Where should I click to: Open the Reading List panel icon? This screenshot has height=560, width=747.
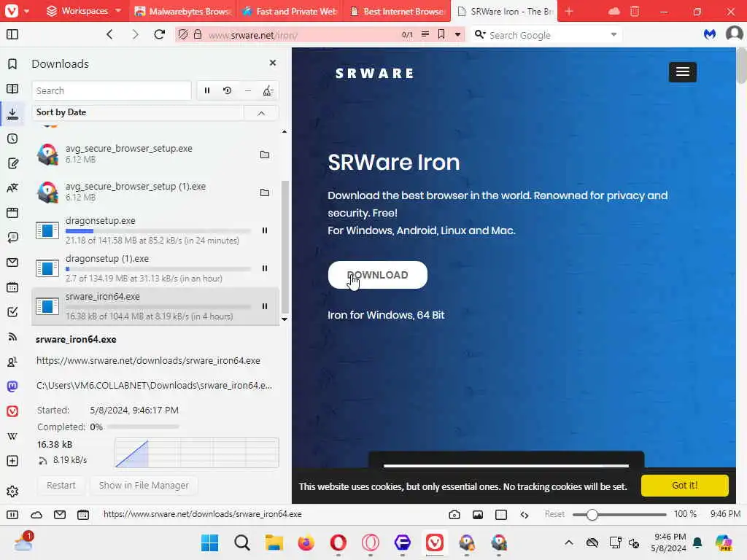(x=13, y=89)
